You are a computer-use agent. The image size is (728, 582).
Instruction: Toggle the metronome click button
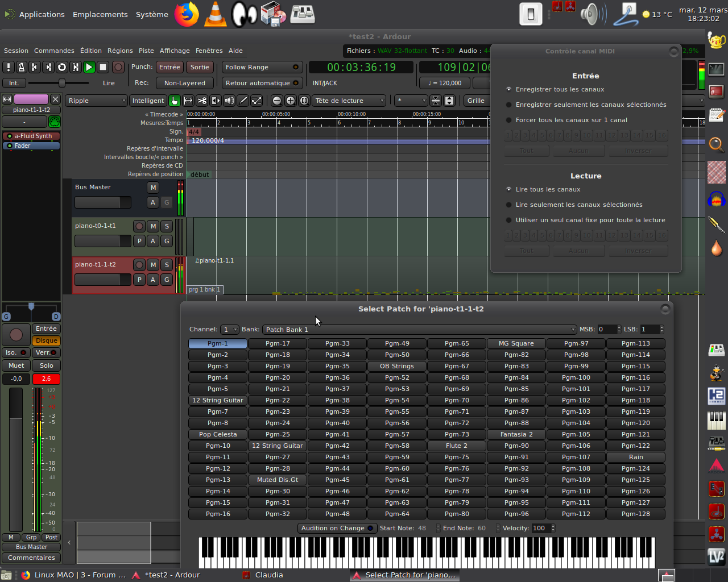coord(21,67)
